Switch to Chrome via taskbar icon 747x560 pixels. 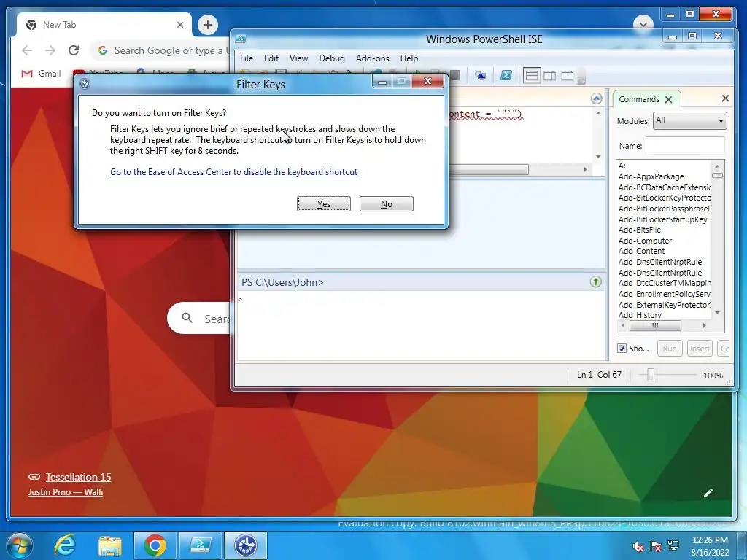coord(155,545)
